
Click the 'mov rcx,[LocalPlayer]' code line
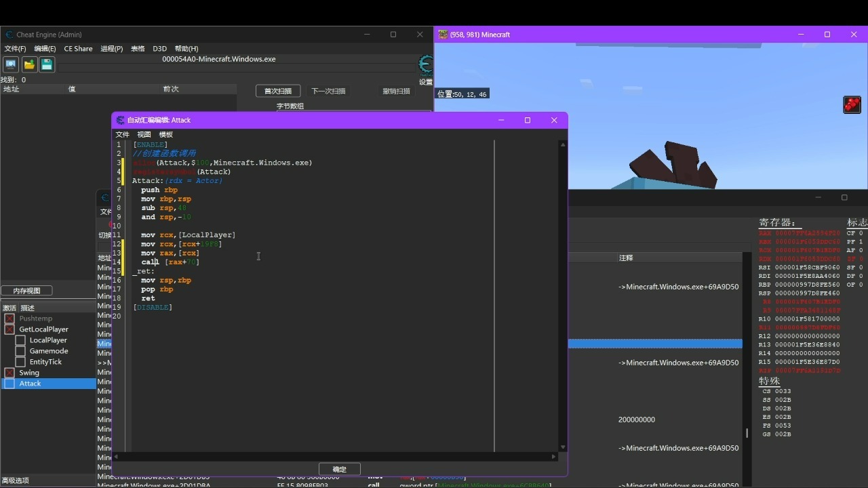pyautogui.click(x=189, y=235)
